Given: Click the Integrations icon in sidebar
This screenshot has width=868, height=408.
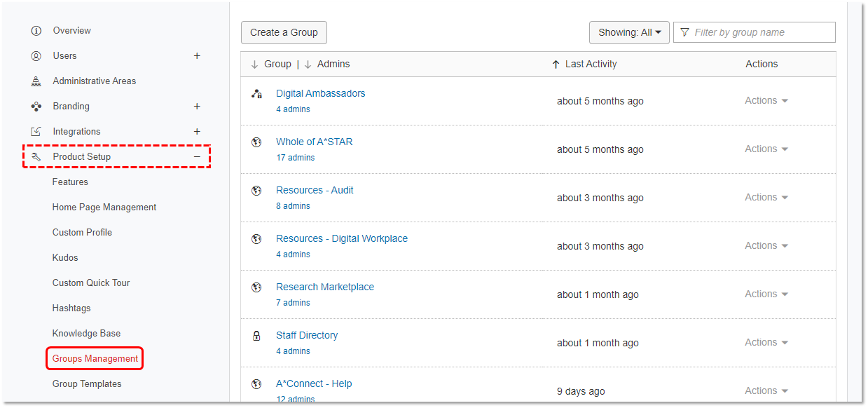Looking at the screenshot, I should pyautogui.click(x=36, y=132).
